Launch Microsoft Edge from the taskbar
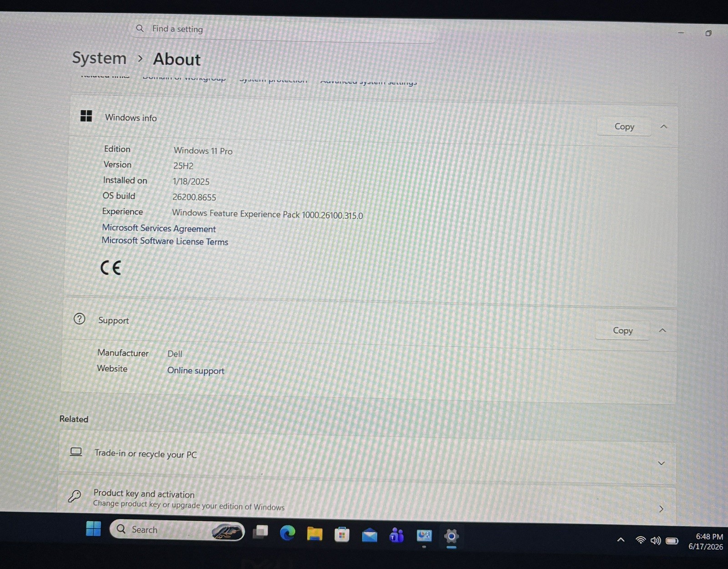 [288, 533]
